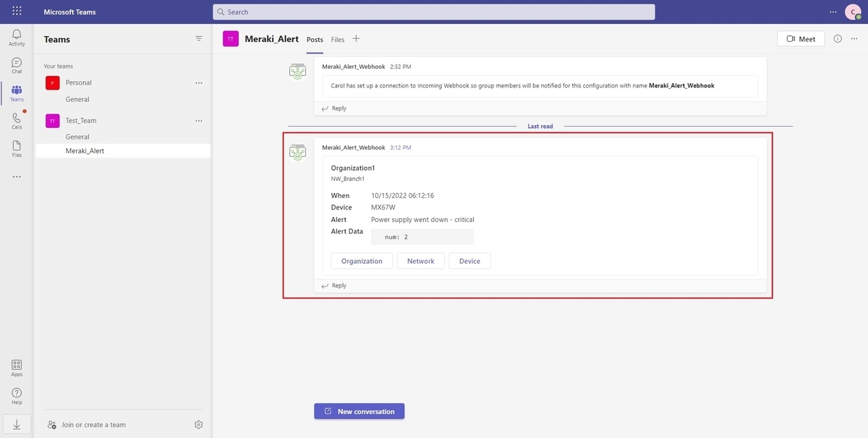Open profile avatar menu
This screenshot has width=868, height=438.
coord(853,12)
